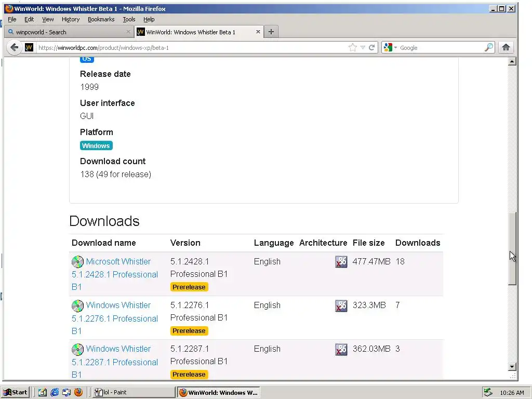Viewport: 532px width, 399px height.
Task: Click the 477.47MB file size value
Action: click(x=371, y=262)
